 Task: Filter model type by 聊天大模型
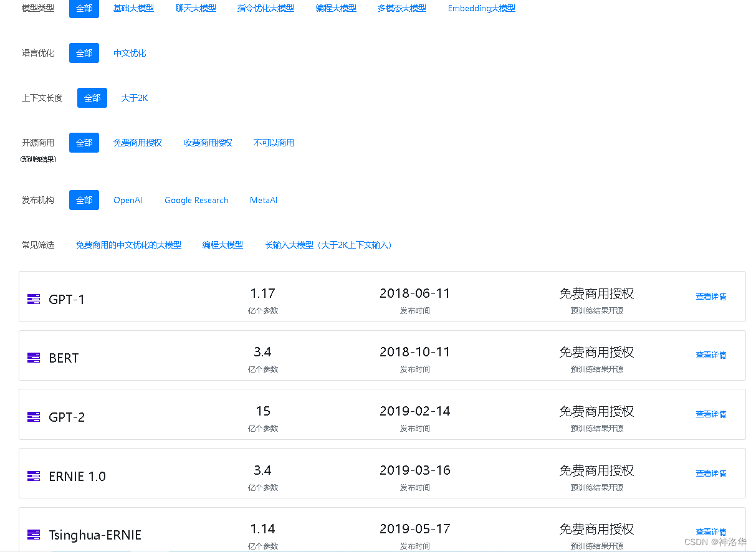196,9
